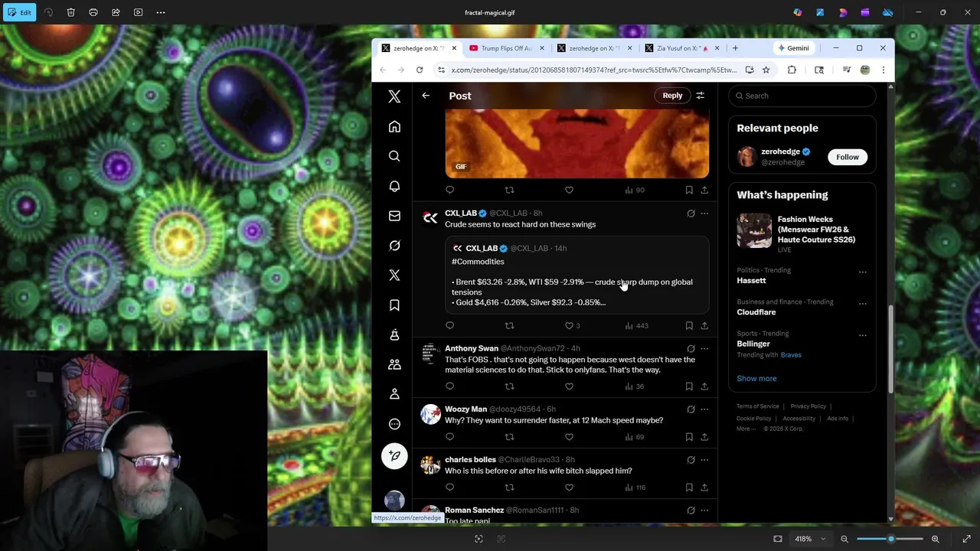Click the zoom out magnifier icon

[x=844, y=539]
